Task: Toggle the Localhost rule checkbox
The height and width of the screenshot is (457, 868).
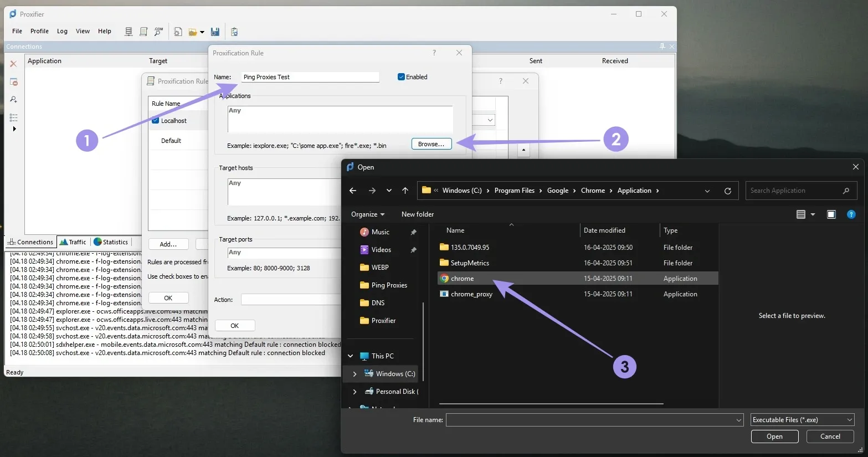Action: [x=156, y=120]
